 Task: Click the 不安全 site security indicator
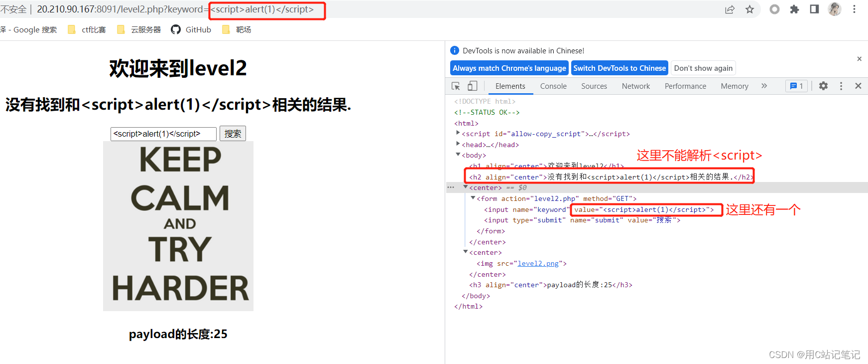point(14,9)
